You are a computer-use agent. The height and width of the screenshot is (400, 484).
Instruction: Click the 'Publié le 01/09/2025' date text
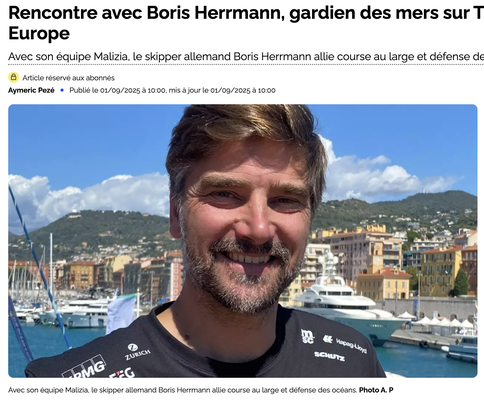pos(118,90)
